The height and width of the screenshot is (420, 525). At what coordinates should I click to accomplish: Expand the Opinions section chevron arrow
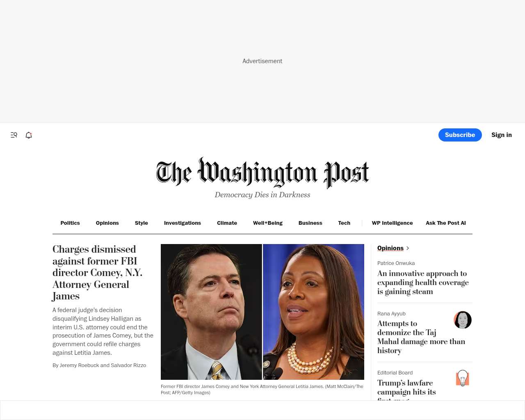(407, 248)
